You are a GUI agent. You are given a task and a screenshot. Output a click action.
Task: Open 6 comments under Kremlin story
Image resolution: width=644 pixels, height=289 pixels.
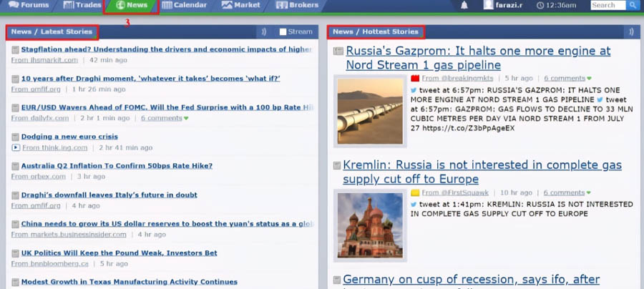[x=565, y=193]
